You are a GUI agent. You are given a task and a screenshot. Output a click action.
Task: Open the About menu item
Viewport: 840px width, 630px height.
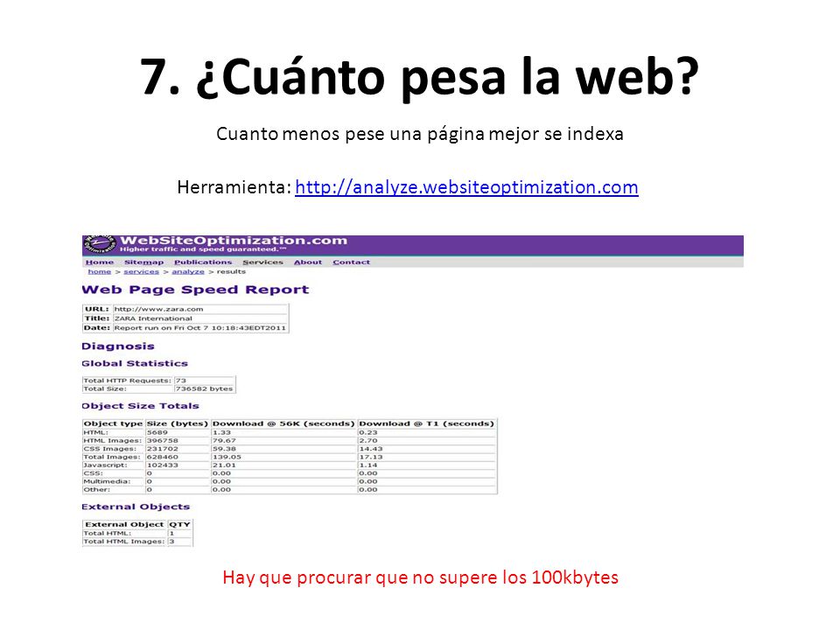tap(308, 262)
